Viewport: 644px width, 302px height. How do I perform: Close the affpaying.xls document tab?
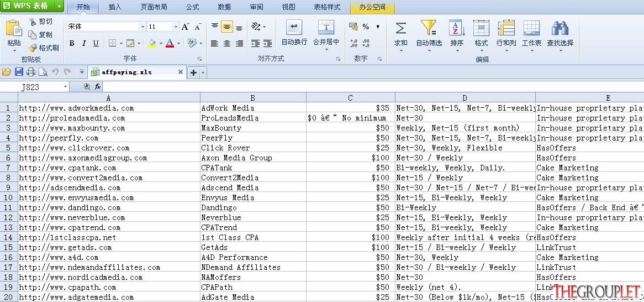[x=180, y=72]
